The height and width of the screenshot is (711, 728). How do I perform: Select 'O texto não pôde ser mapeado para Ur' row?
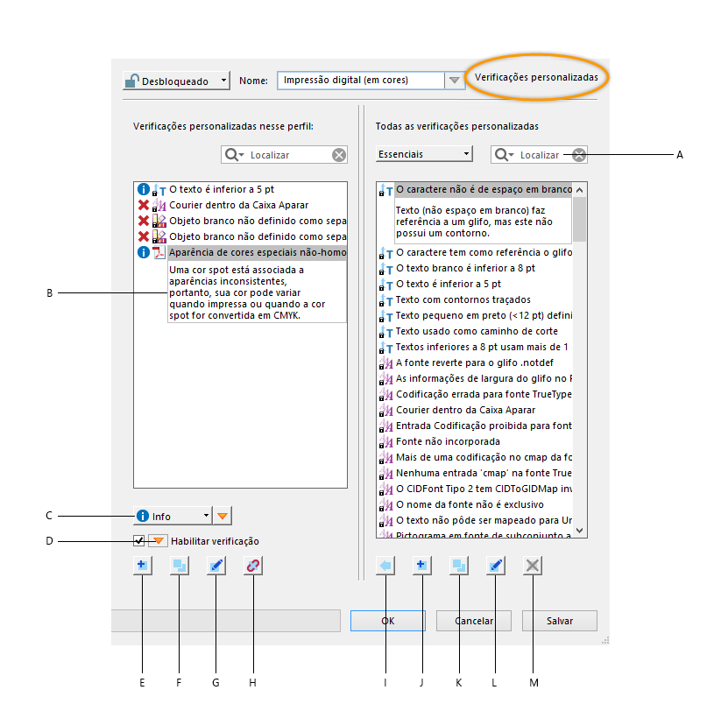475,521
